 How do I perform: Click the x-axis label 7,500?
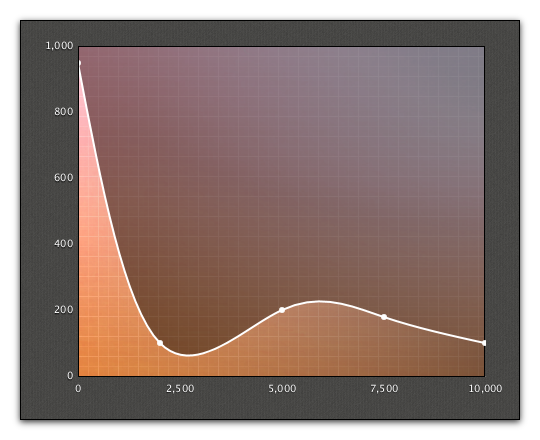[384, 389]
